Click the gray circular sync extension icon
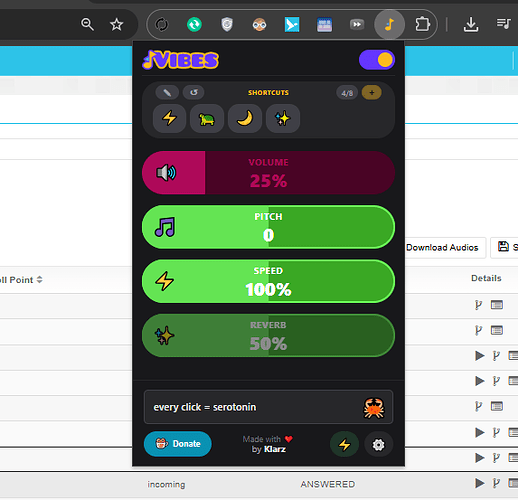 (162, 25)
